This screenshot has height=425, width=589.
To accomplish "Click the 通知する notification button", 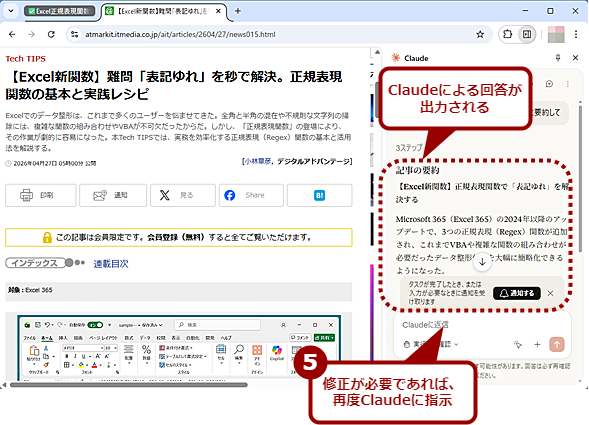I will click(517, 293).
